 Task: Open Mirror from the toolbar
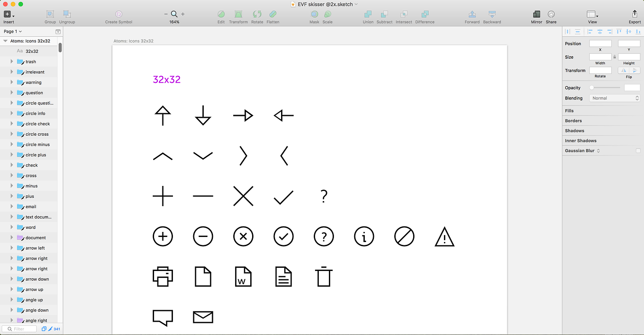pyautogui.click(x=536, y=14)
